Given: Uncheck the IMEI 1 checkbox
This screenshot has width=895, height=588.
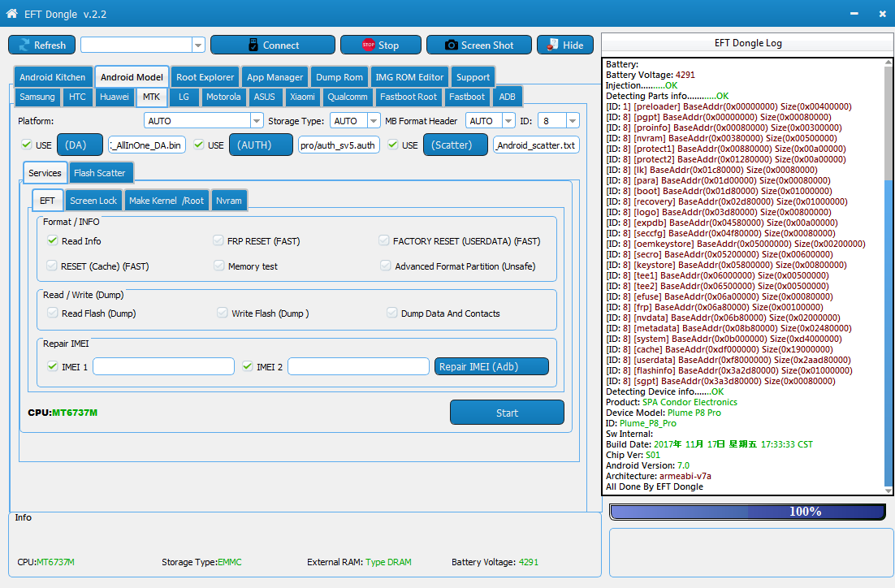Looking at the screenshot, I should (53, 366).
